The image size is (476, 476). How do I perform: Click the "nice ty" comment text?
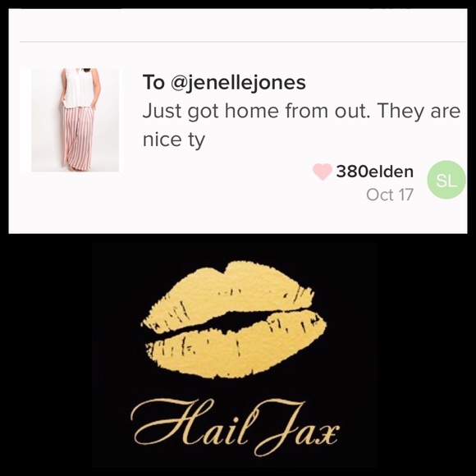pos(174,140)
